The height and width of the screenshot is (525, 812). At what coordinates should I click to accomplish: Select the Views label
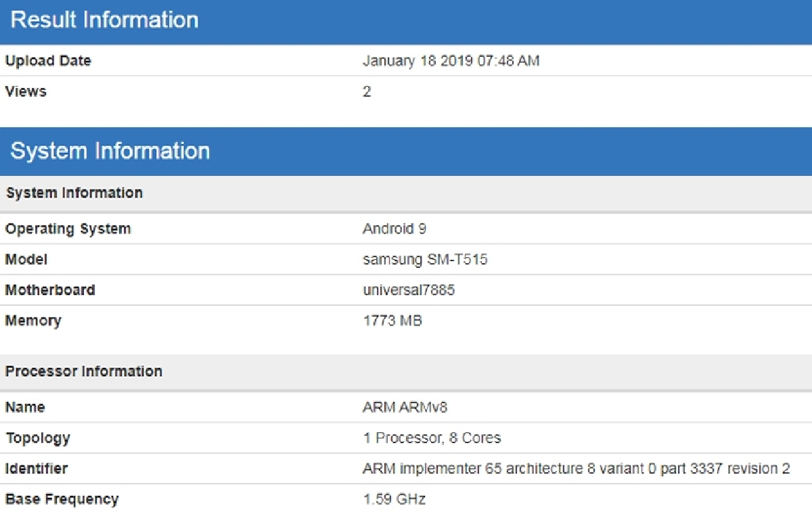(26, 91)
